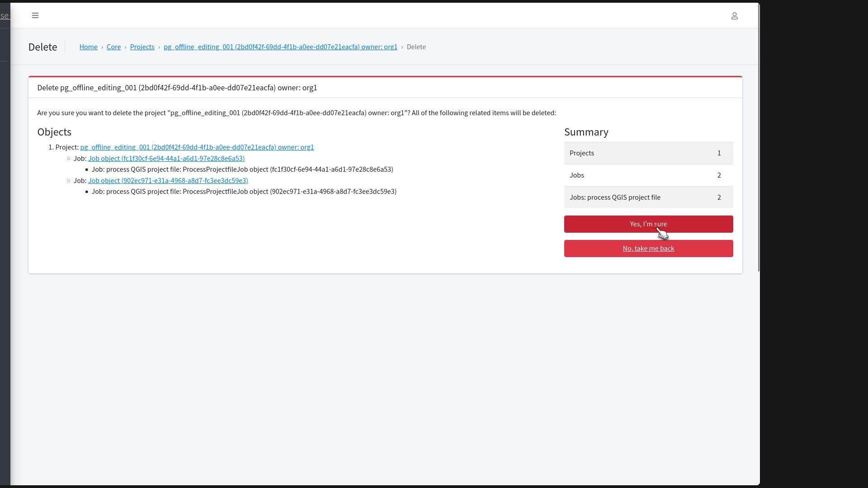Click the Jobs summary row
This screenshot has width=868, height=488.
click(648, 175)
